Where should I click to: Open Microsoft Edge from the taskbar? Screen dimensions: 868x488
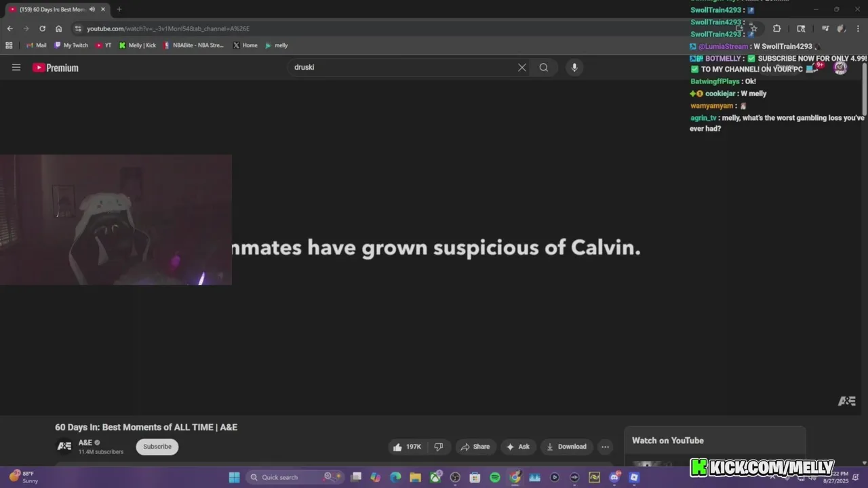395,477
